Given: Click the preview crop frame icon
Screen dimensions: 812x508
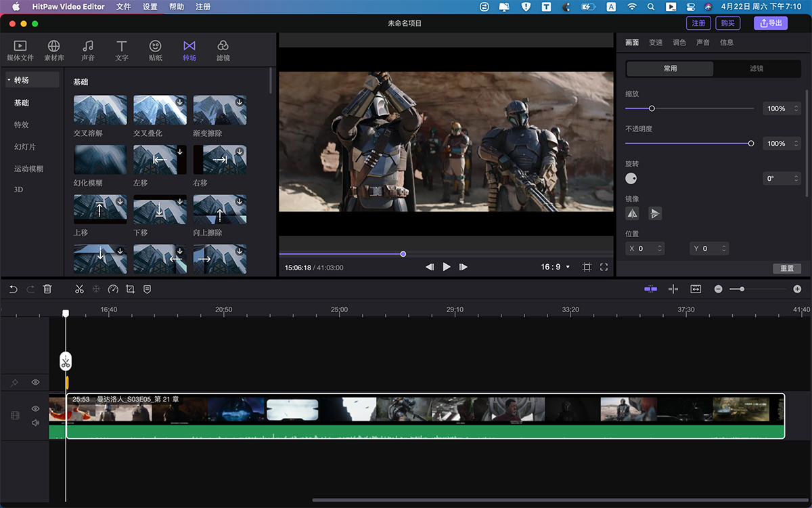Looking at the screenshot, I should tap(587, 267).
